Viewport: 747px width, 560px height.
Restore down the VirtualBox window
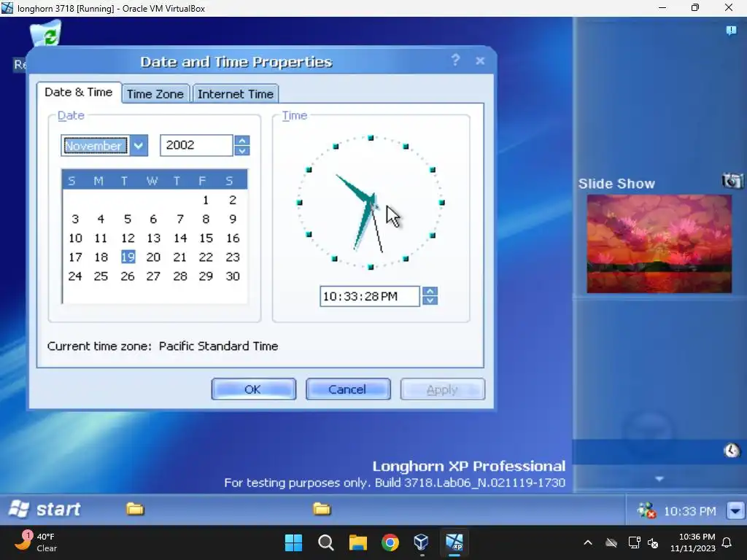pos(695,7)
